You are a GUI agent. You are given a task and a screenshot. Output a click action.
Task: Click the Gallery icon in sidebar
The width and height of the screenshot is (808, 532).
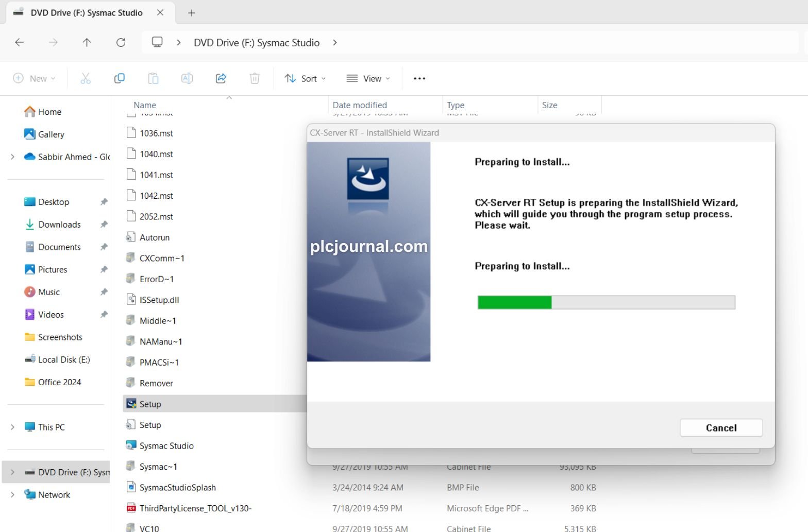point(30,134)
